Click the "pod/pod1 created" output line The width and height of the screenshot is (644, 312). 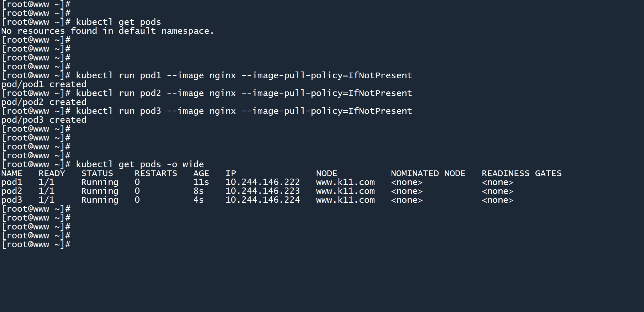click(44, 84)
